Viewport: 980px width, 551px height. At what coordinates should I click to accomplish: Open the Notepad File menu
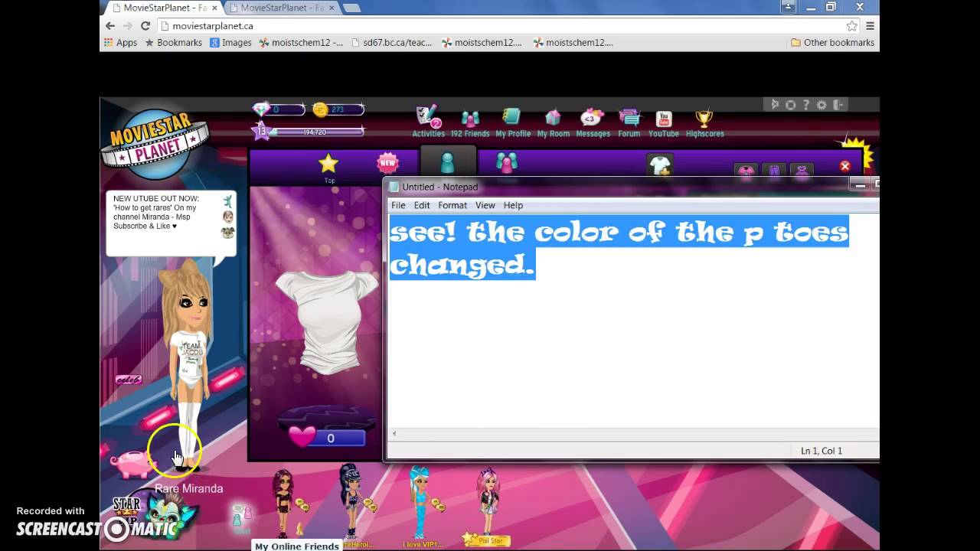(398, 205)
